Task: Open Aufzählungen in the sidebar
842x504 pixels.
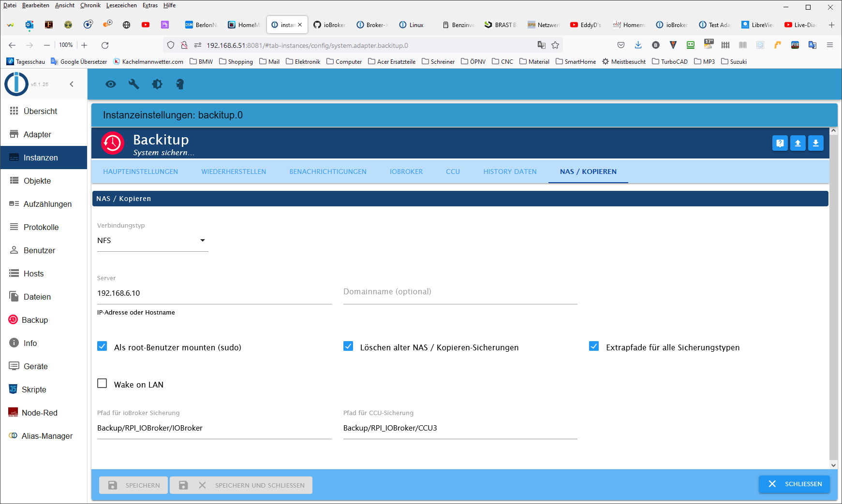Action: click(44, 204)
